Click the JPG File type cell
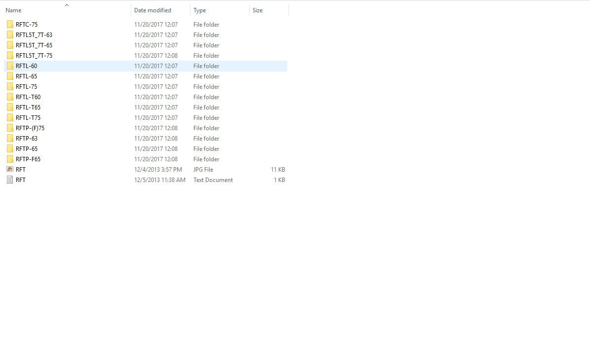Image resolution: width=590 pixels, height=364 pixels. 203,170
